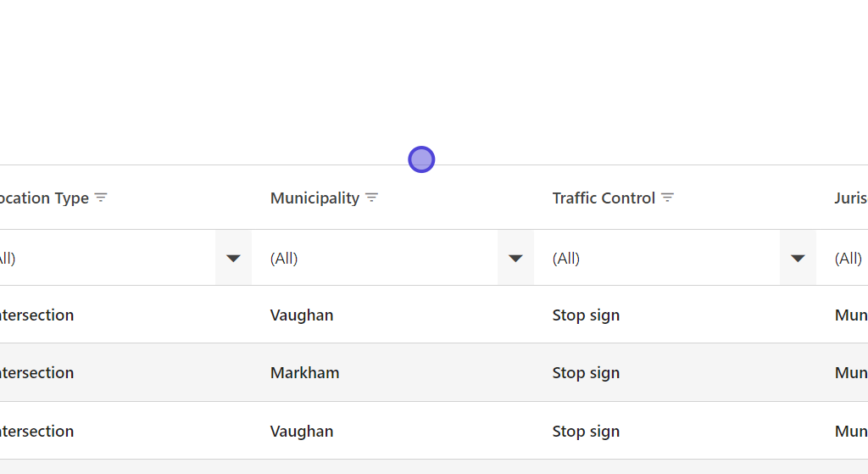
Task: Click the Location Type filter icon
Action: point(101,198)
